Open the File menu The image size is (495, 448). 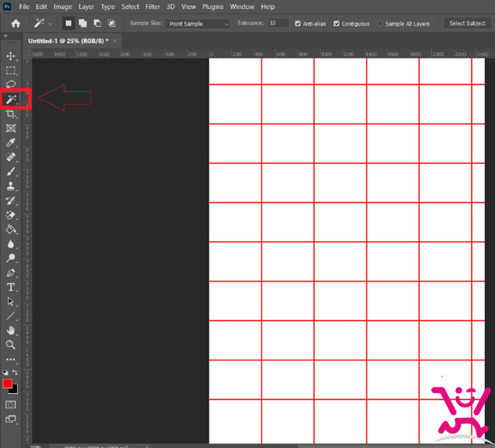24,7
